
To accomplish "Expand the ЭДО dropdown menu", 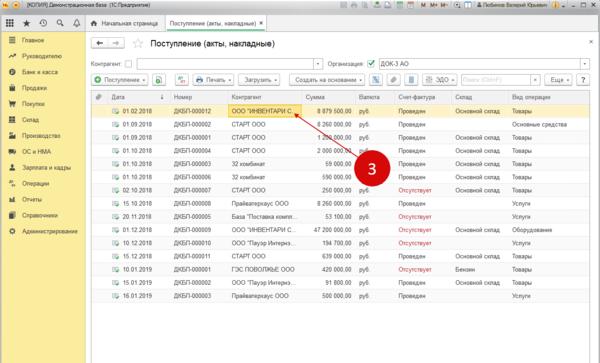I will 440,80.
